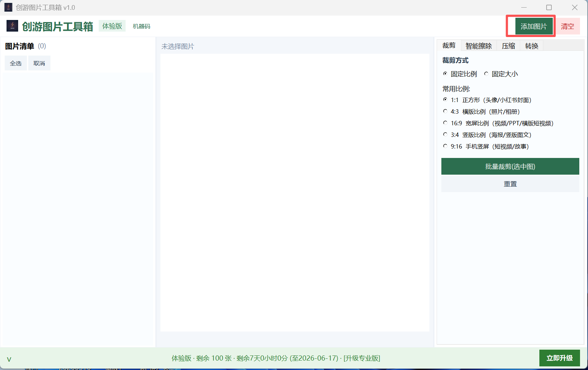588x370 pixels.
Task: Click the 图片清单 heading
Action: pyautogui.click(x=20, y=46)
